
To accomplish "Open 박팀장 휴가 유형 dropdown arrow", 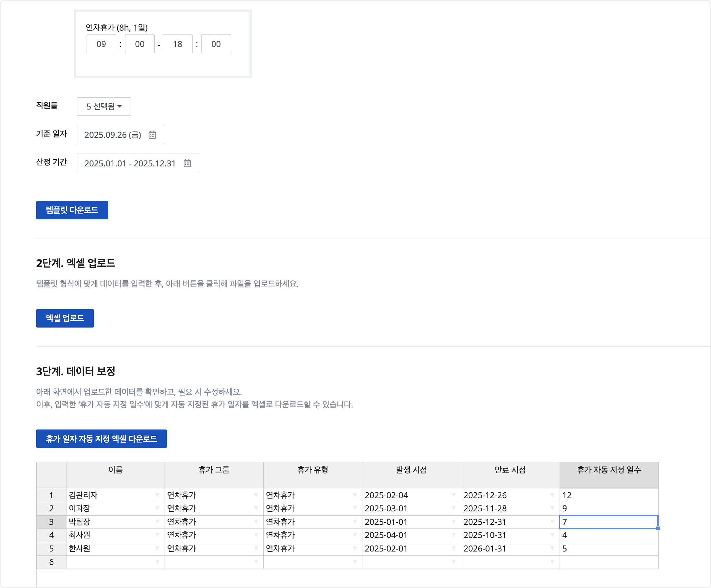I will pyautogui.click(x=355, y=522).
